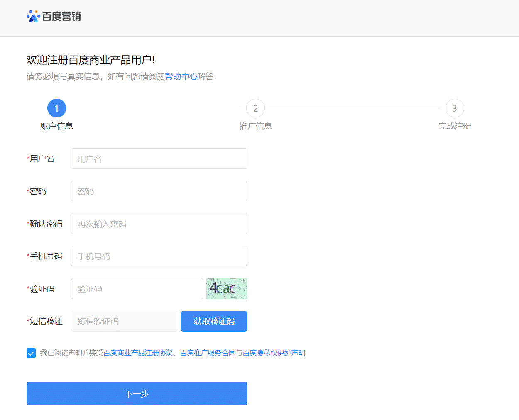Click the *手机号码 field label
Screen dimensions: 519x420
coord(44,256)
